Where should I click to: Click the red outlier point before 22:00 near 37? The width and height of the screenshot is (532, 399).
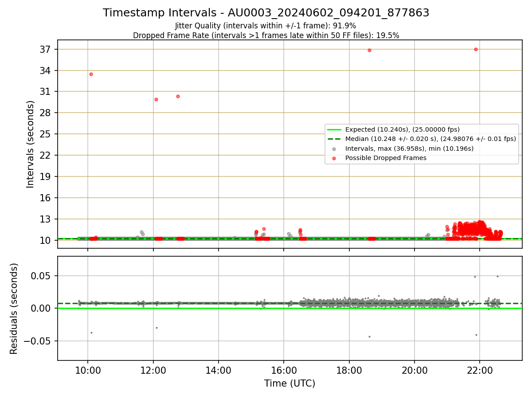tap(476, 49)
